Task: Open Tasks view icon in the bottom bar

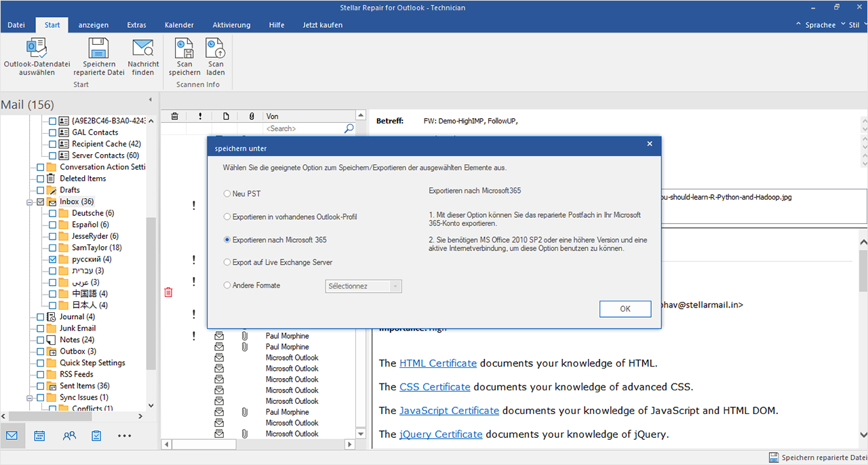Action: (x=96, y=436)
